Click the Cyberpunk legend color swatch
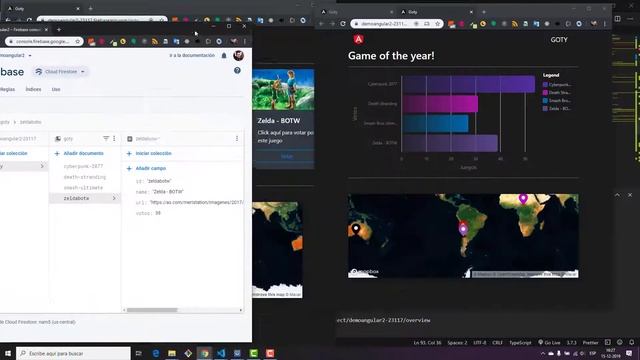This screenshot has height=360, width=640. click(x=545, y=84)
